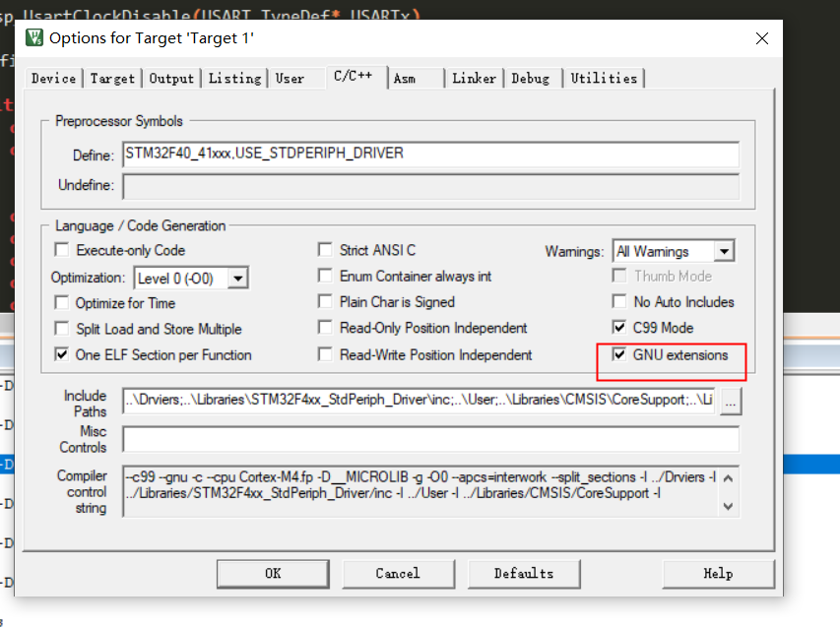Enable Strict ANSI C
Viewport: 840px width, 628px height.
(325, 250)
